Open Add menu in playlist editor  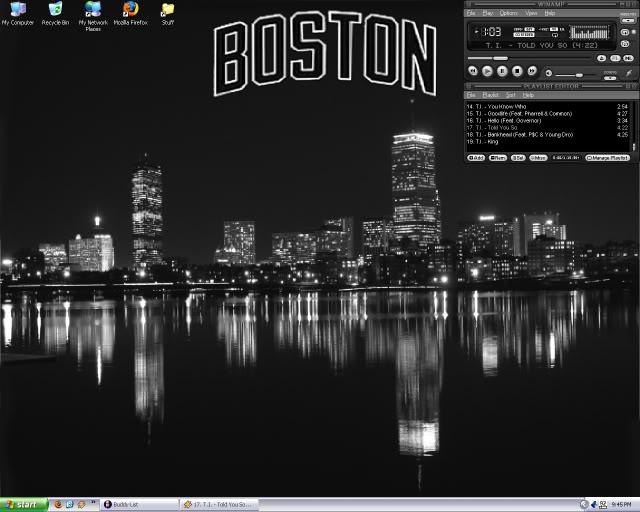(476, 158)
